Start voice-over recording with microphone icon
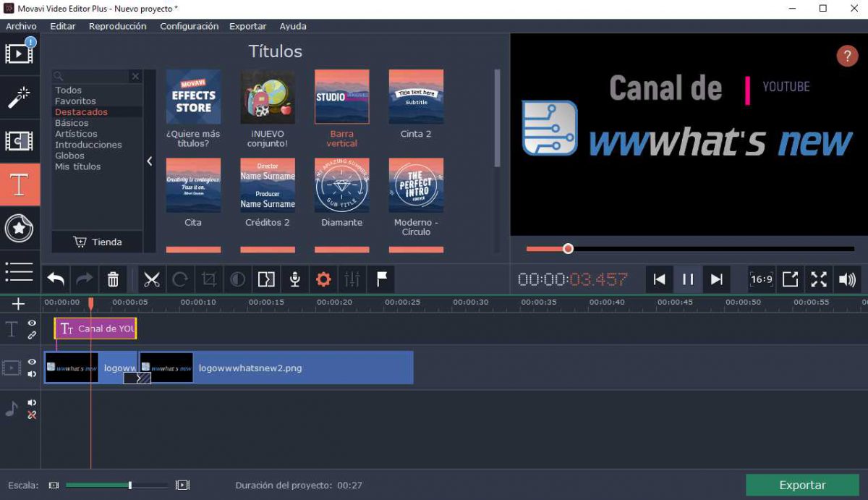The height and width of the screenshot is (500, 868). [x=295, y=279]
